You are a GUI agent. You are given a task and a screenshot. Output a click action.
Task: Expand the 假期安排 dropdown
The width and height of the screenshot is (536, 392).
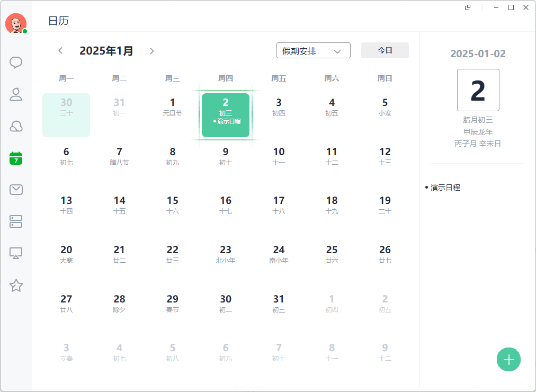click(314, 50)
